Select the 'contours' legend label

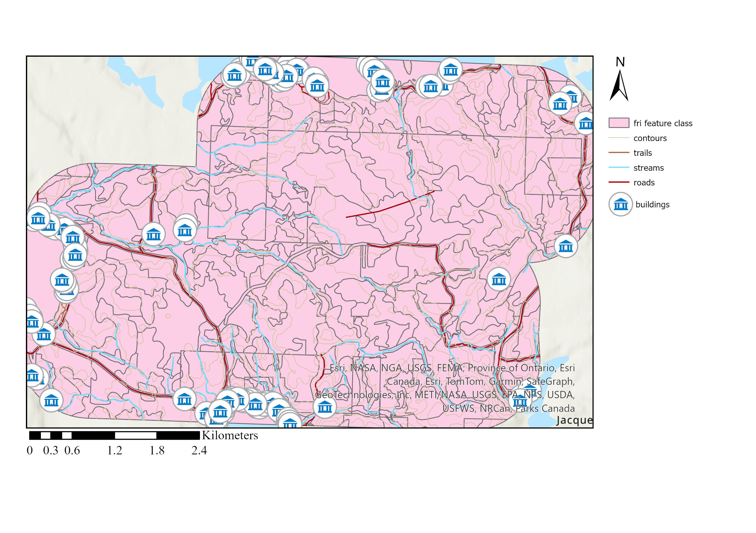click(650, 138)
